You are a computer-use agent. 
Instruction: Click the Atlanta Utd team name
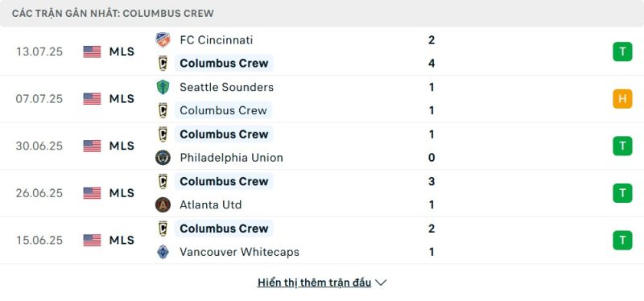[x=211, y=204]
